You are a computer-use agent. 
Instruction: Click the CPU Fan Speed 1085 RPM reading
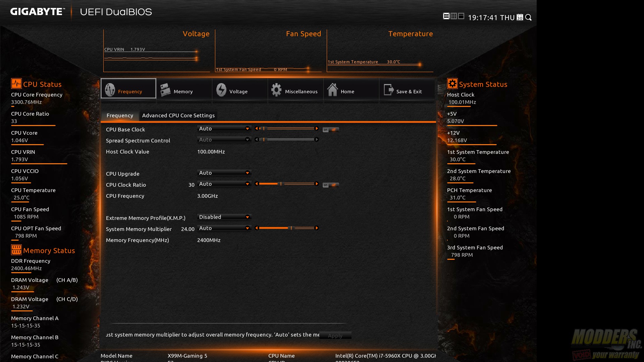[x=26, y=217]
